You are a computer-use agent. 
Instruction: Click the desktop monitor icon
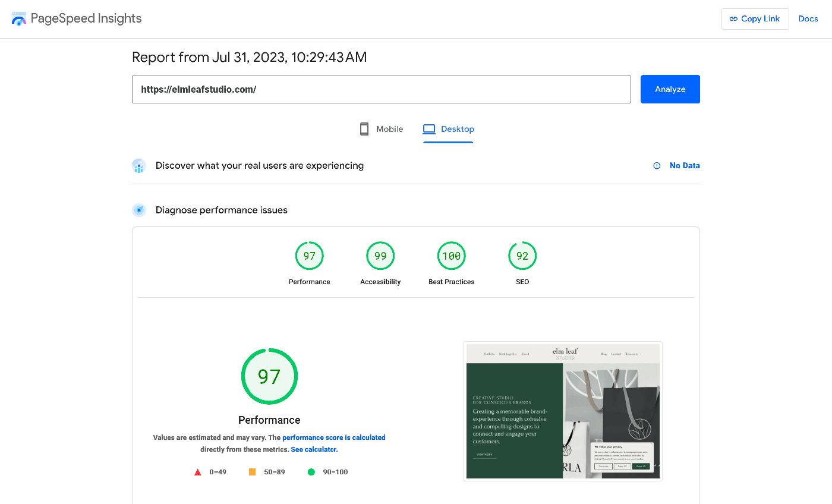pos(429,129)
